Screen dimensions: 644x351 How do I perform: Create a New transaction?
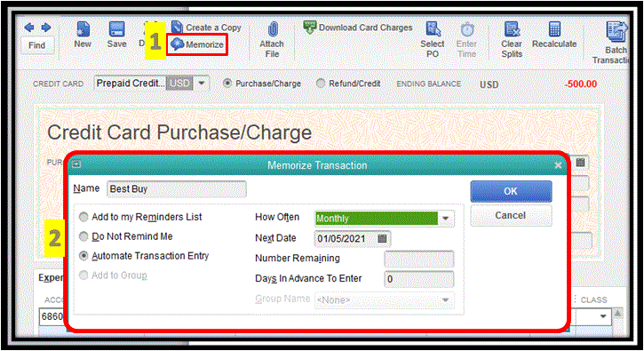click(x=83, y=35)
